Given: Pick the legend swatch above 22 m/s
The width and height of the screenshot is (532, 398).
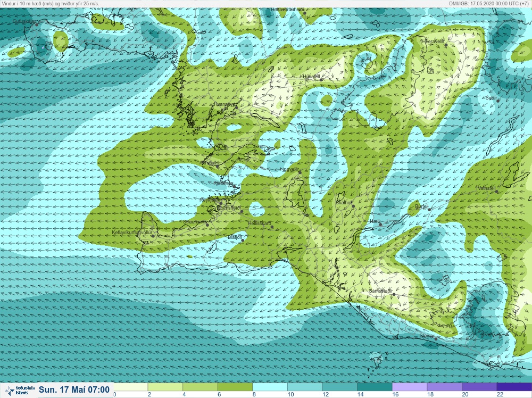Looking at the screenshot, I should coord(514,387).
